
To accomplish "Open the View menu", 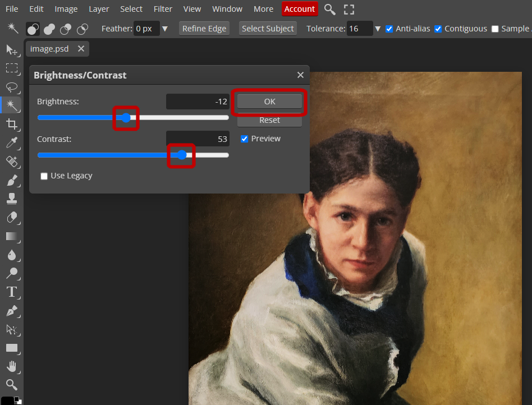I will pos(192,9).
